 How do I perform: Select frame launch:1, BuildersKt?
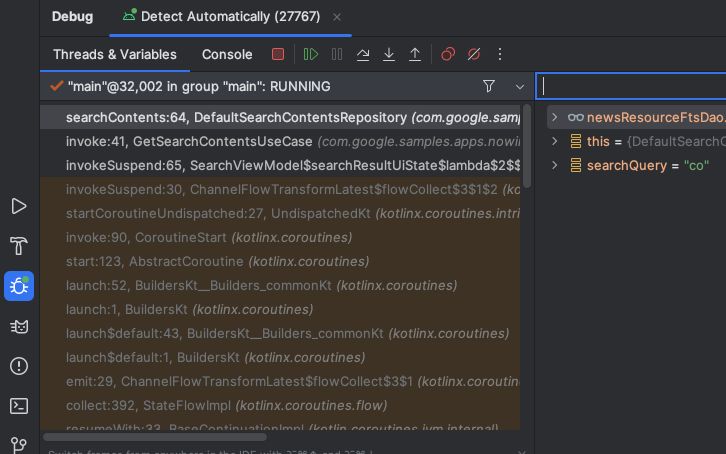(281, 310)
